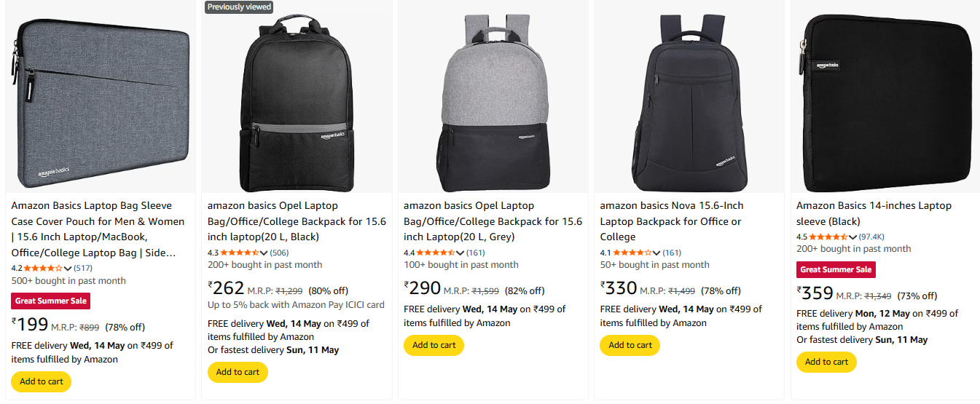Image resolution: width=980 pixels, height=404 pixels.
Task: Expand rating dropdown for the 4.2-star sleeve
Action: pos(68,269)
